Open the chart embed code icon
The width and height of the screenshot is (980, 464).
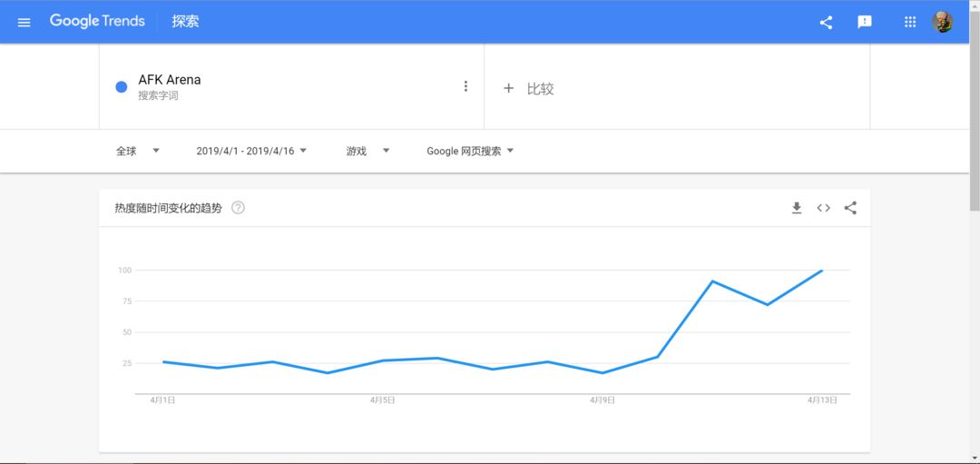(823, 208)
